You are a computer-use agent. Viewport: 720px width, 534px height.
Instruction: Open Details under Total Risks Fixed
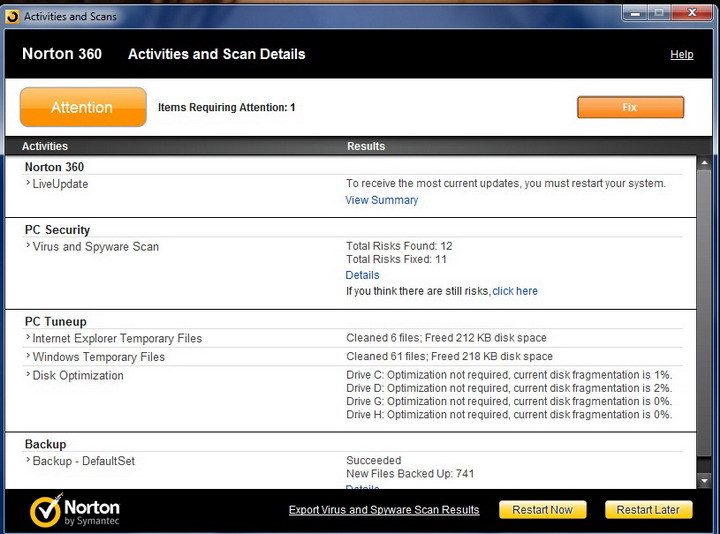tap(362, 275)
